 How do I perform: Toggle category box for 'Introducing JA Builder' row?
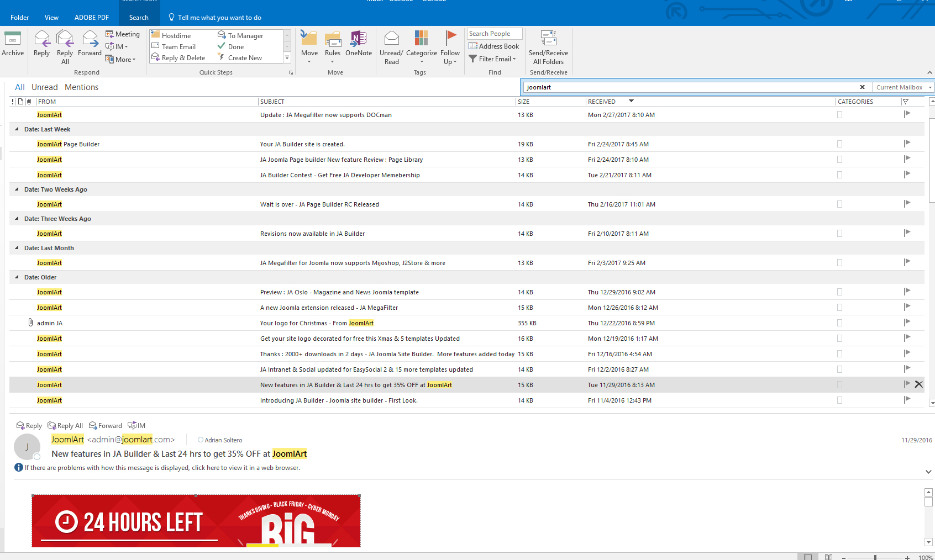(x=839, y=400)
